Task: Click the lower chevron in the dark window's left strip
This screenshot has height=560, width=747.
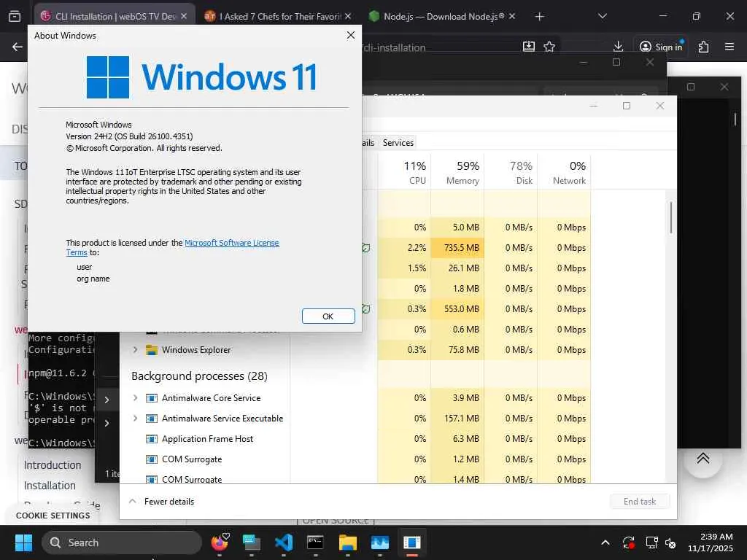Action: (107, 423)
